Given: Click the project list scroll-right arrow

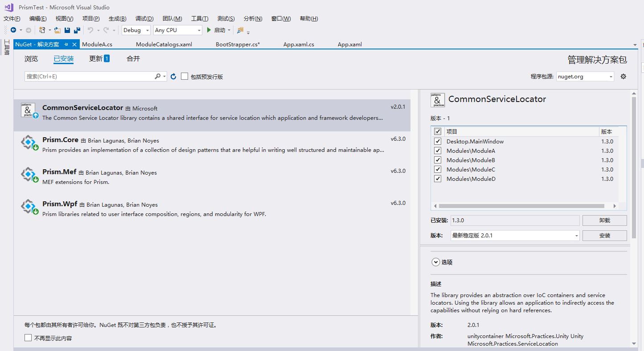Looking at the screenshot, I should 615,206.
